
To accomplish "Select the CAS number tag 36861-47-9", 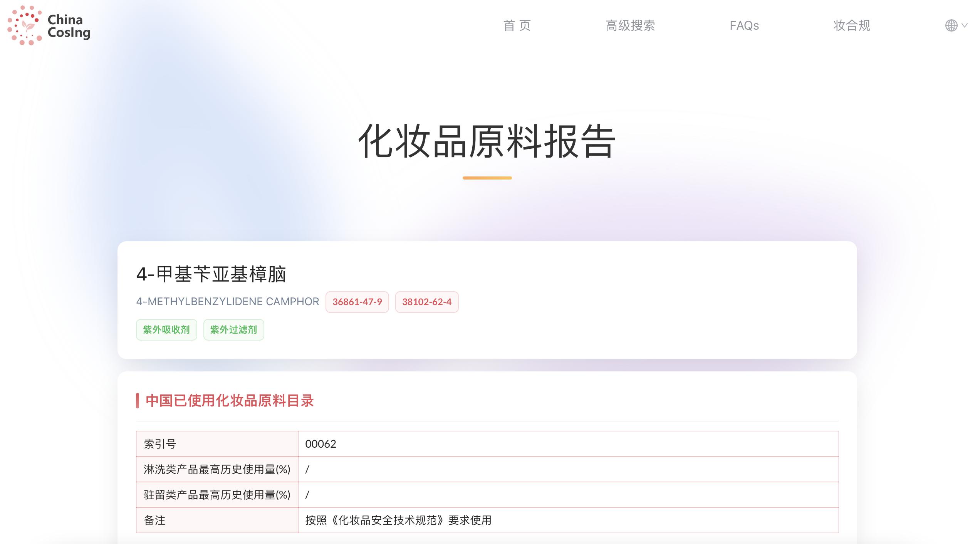I will 357,302.
